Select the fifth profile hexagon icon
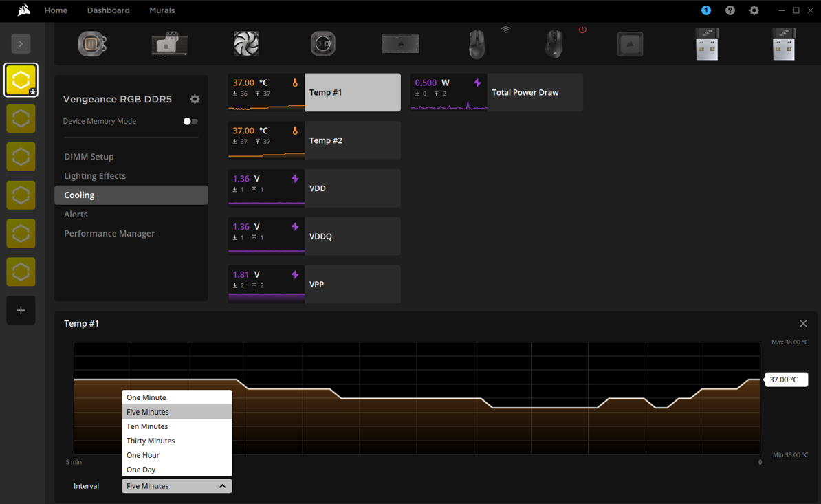The height and width of the screenshot is (504, 821). coord(21,233)
